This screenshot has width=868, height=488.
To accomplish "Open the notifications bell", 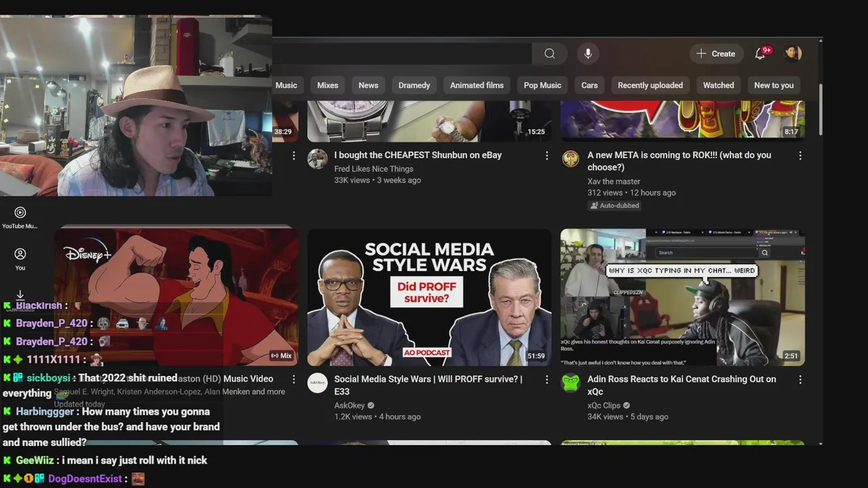I will click(760, 54).
